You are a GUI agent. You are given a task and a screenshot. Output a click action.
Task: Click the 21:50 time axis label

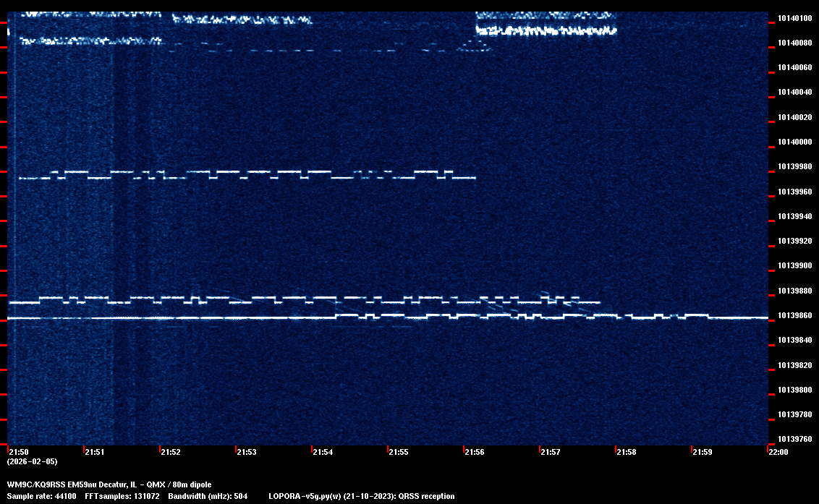pyautogui.click(x=18, y=452)
